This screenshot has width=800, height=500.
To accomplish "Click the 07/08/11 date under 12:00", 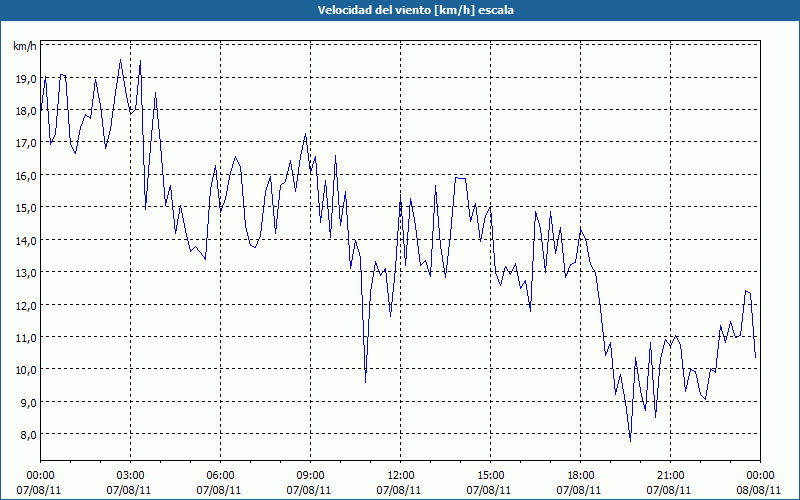I will [399, 490].
